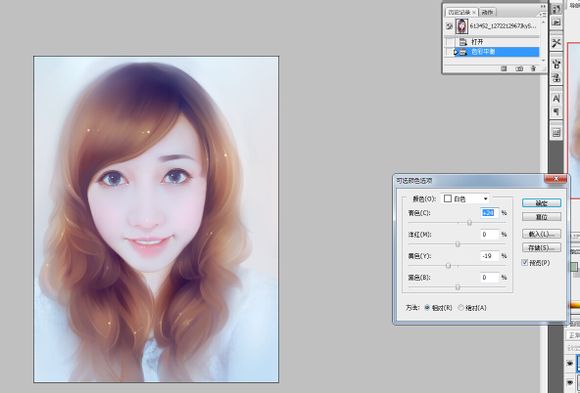This screenshot has width=580, height=393.
Task: Open the History panel flyout menu
Action: tap(543, 14)
